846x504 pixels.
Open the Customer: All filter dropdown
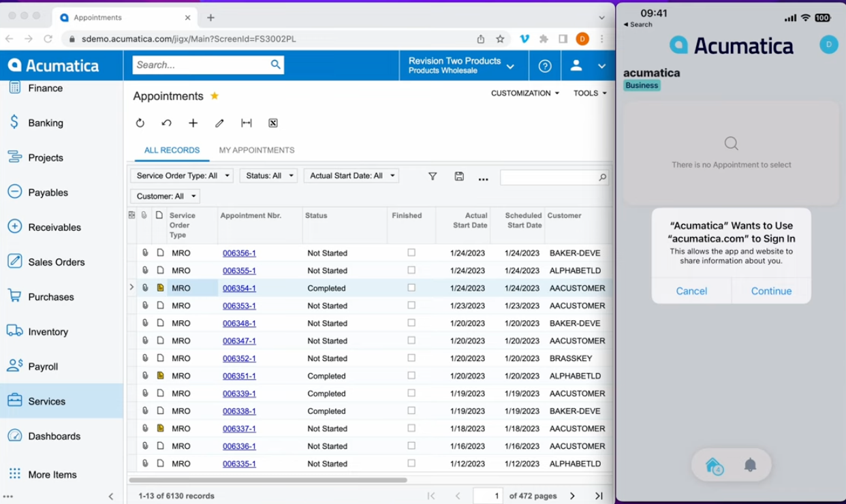coord(165,196)
